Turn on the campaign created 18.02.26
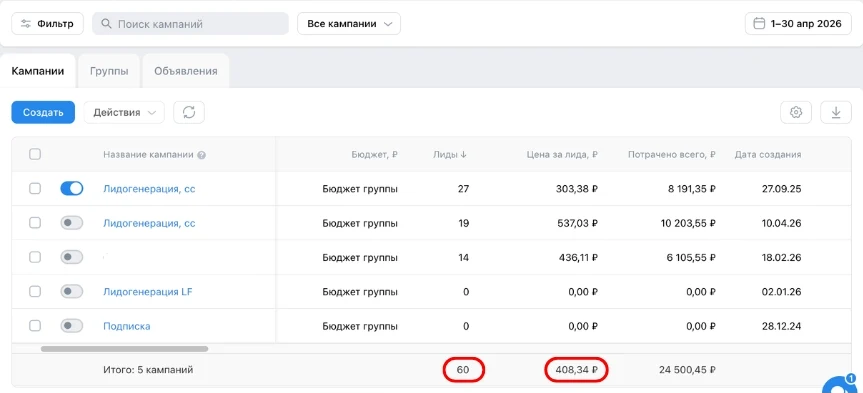This screenshot has height=393, width=863. 72,257
